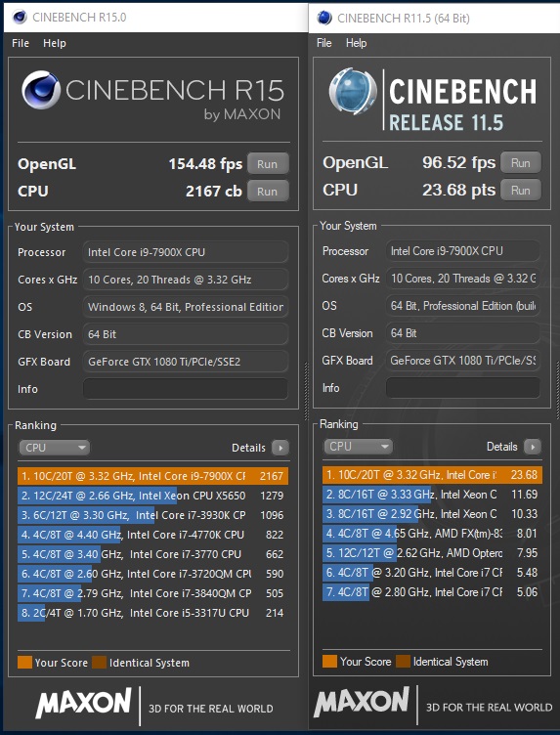Select the R11.5 ranking row scoring 23.68
Viewport: 560px width, 735px height.
[432, 475]
